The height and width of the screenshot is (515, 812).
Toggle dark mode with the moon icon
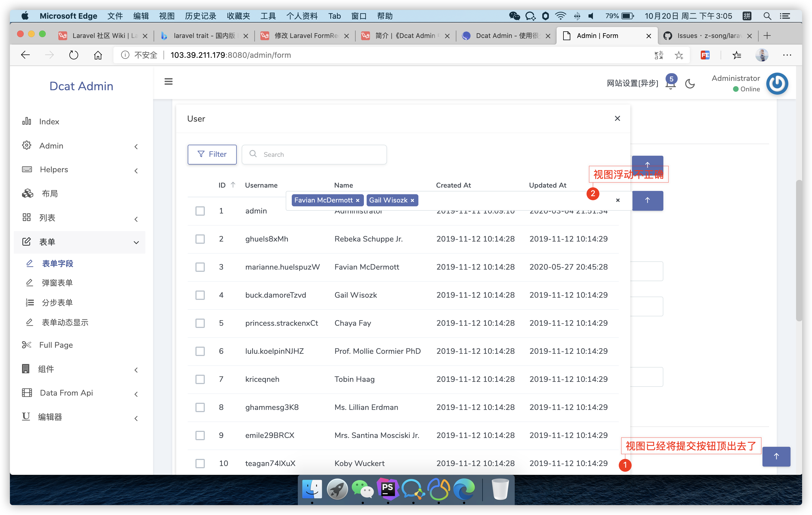click(690, 84)
